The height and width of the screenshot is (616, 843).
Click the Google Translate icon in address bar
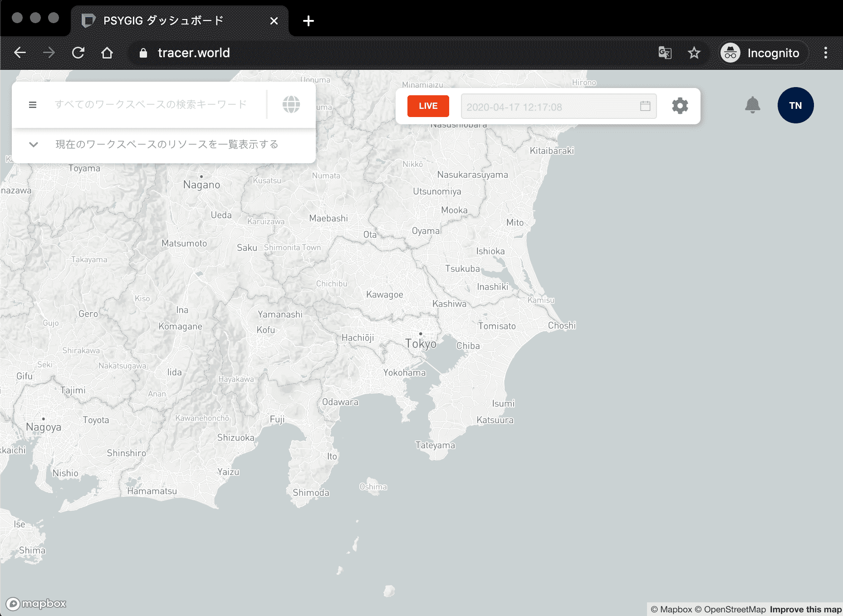click(665, 53)
